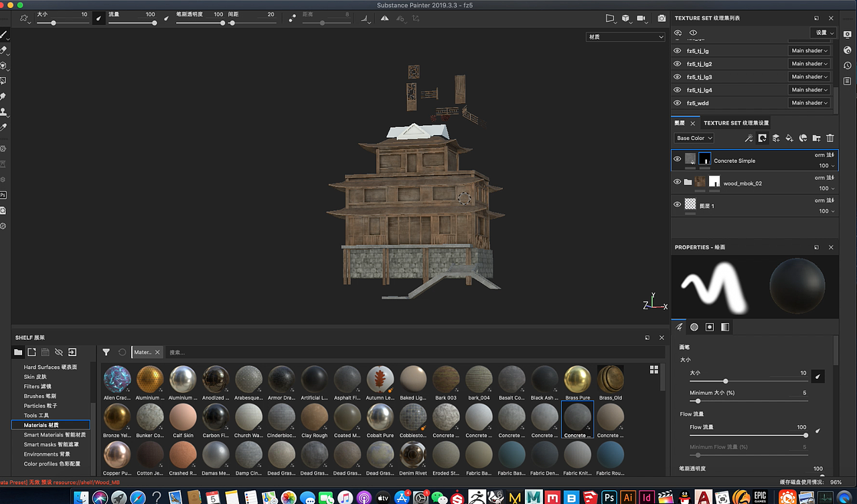This screenshot has height=504, width=857.
Task: Add a magic wand effect to layer
Action: 749,138
